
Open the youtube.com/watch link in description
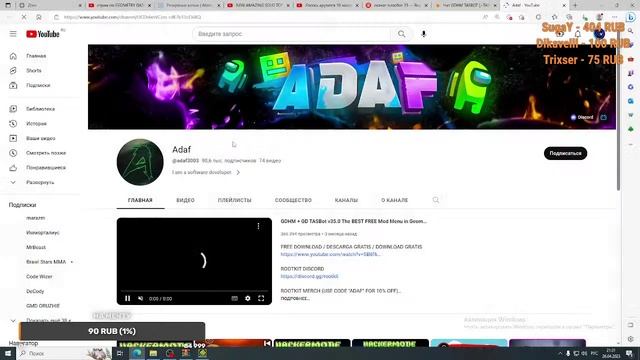(331, 254)
